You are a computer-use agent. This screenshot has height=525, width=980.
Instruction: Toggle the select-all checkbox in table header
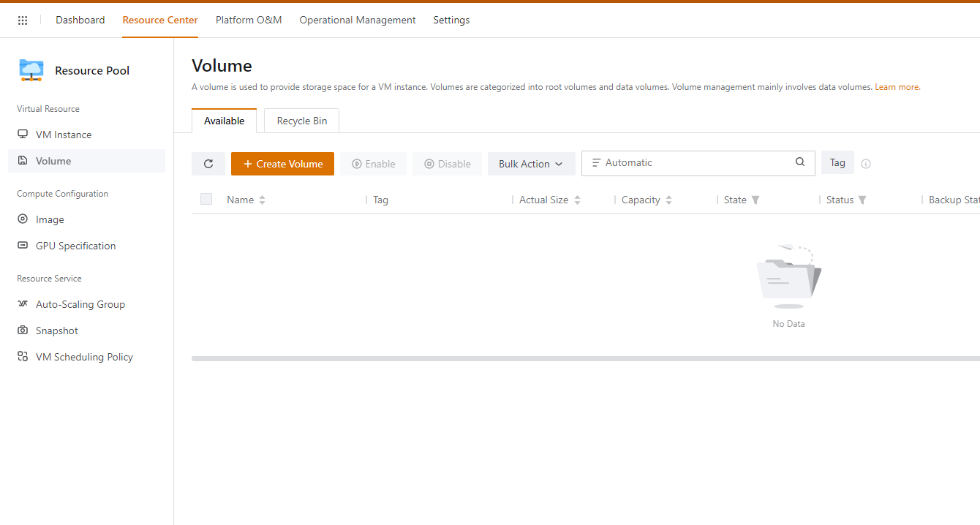click(206, 199)
